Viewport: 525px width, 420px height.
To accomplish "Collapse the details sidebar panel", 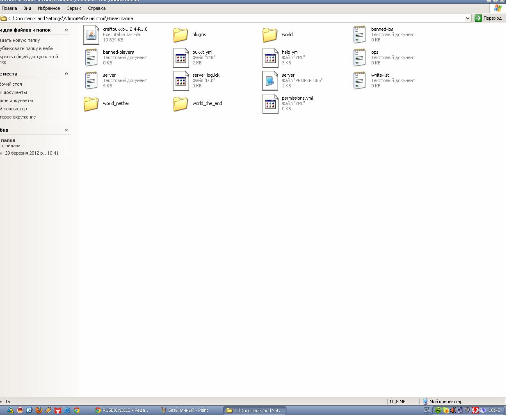I will (66, 130).
